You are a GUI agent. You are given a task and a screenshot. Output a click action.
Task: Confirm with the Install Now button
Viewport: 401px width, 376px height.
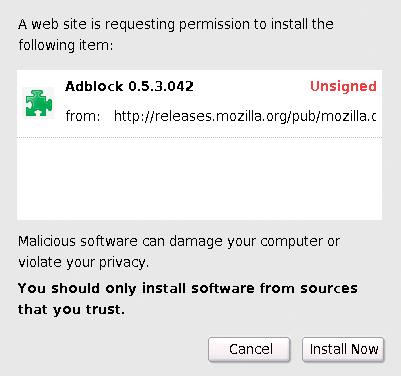343,350
